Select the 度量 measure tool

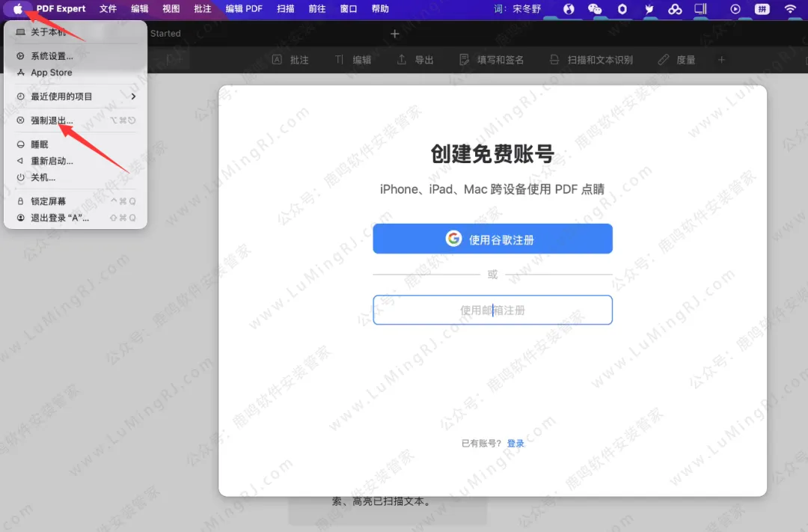tap(676, 60)
